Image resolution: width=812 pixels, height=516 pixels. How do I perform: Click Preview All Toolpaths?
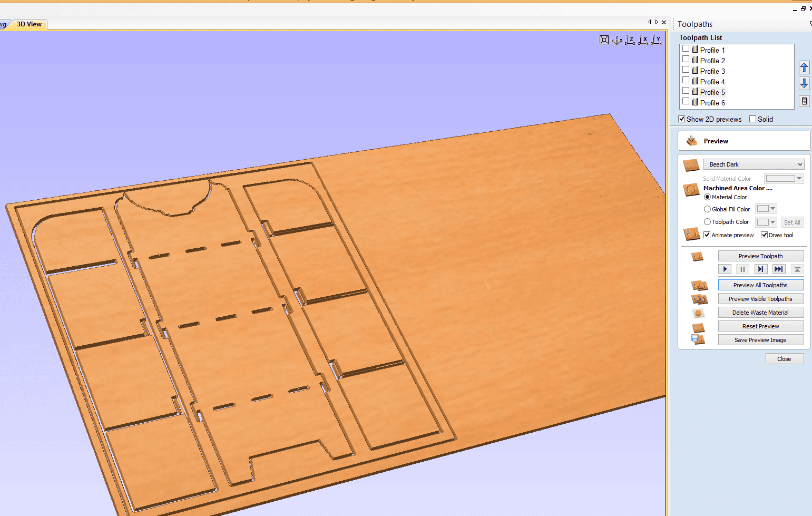coord(761,285)
